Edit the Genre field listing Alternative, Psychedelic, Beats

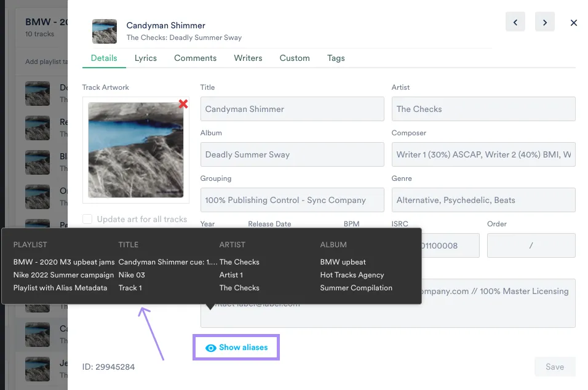pyautogui.click(x=483, y=199)
